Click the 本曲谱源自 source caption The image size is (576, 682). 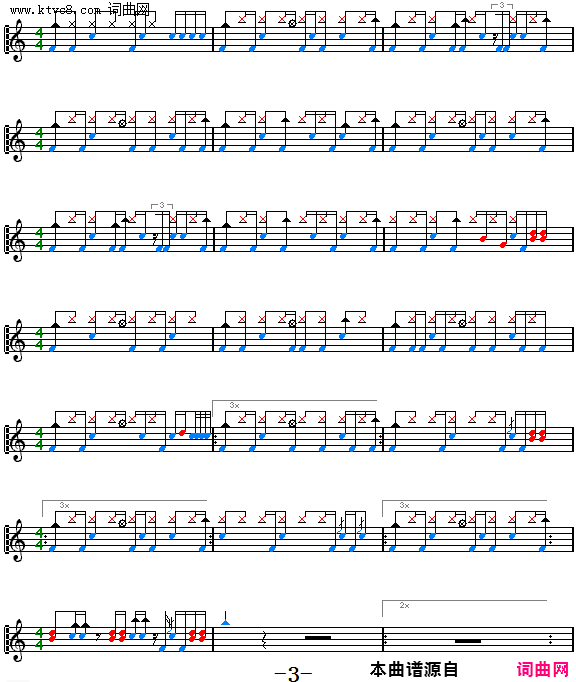414,669
